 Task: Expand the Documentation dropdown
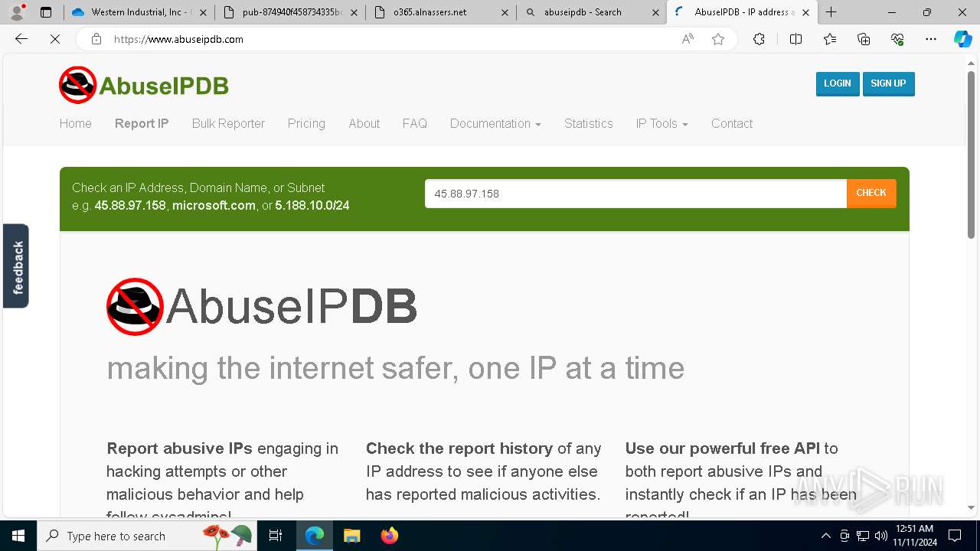[x=495, y=123]
